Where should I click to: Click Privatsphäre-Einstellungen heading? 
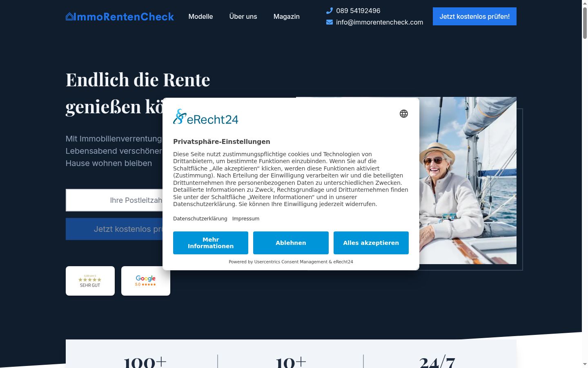click(x=222, y=141)
